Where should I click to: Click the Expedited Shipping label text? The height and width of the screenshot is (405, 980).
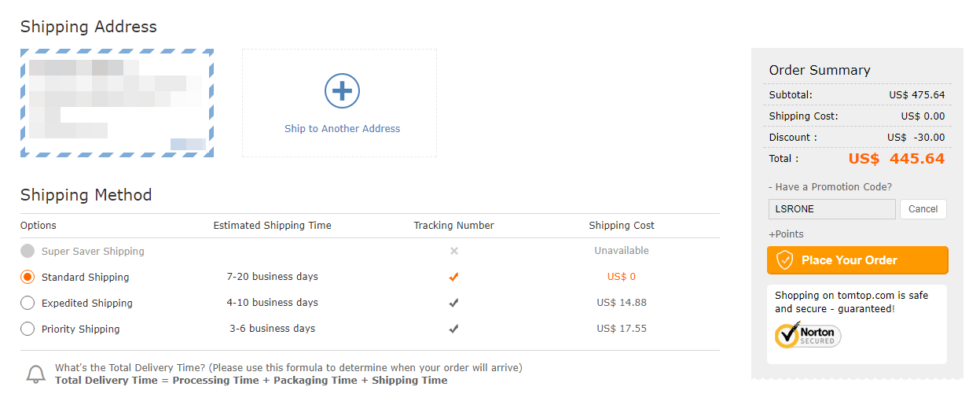pyautogui.click(x=86, y=303)
